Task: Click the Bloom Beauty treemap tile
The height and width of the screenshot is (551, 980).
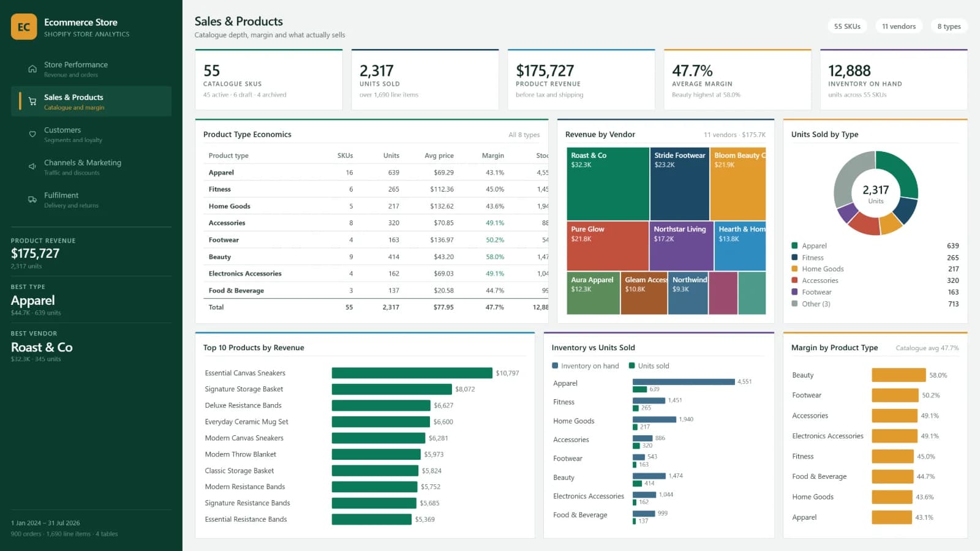Action: coord(738,184)
